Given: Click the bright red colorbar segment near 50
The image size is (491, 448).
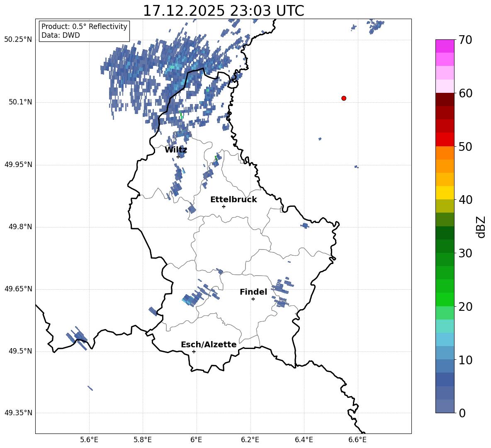Looking at the screenshot, I should [445, 140].
